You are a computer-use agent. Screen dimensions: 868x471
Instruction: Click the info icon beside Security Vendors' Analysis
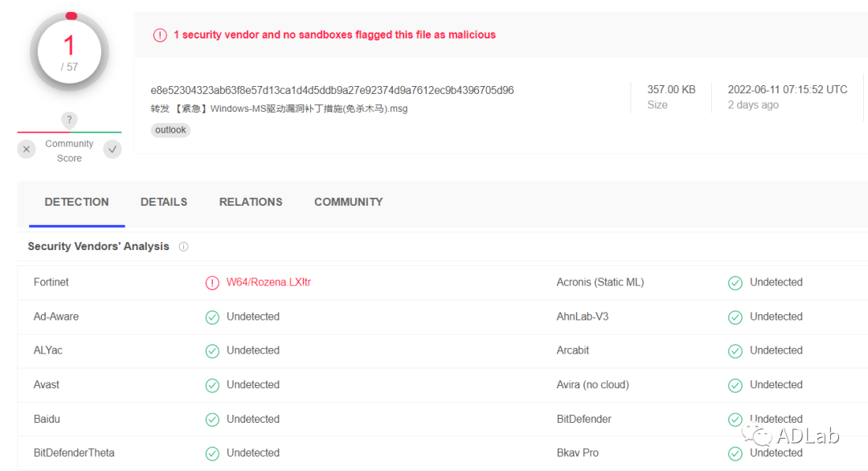click(x=183, y=247)
